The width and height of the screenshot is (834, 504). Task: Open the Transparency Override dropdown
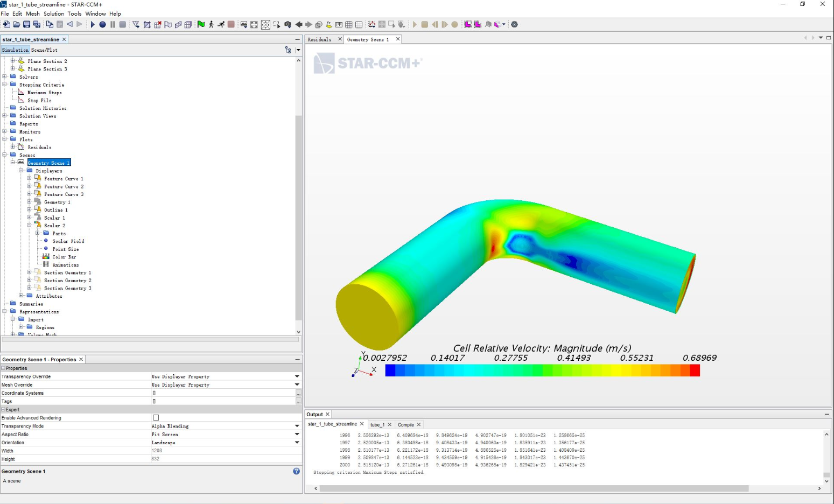(x=297, y=376)
